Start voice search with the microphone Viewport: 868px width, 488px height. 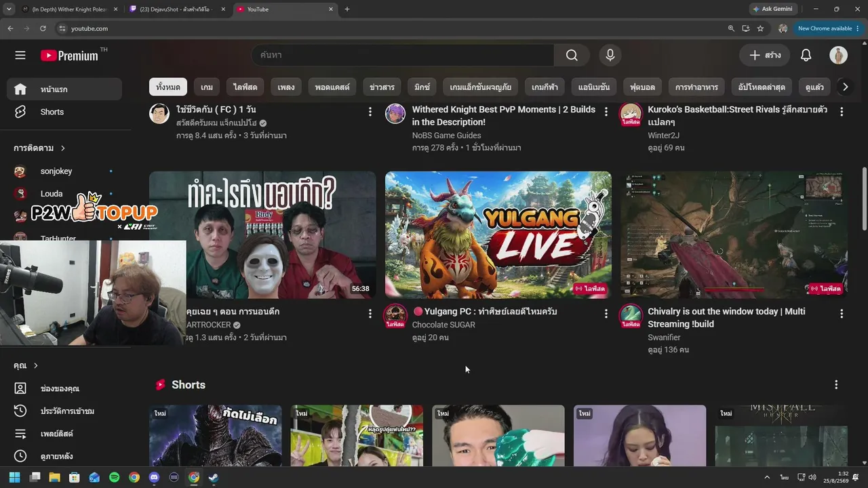click(610, 55)
